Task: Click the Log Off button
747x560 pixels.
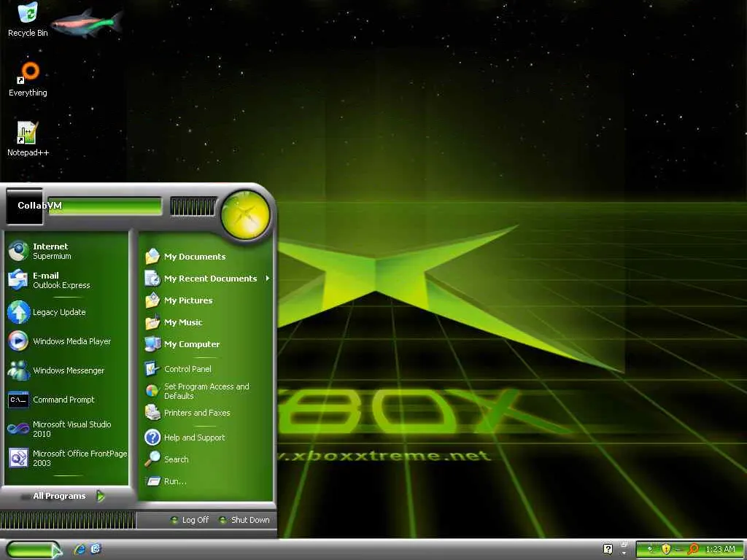Action: point(190,520)
